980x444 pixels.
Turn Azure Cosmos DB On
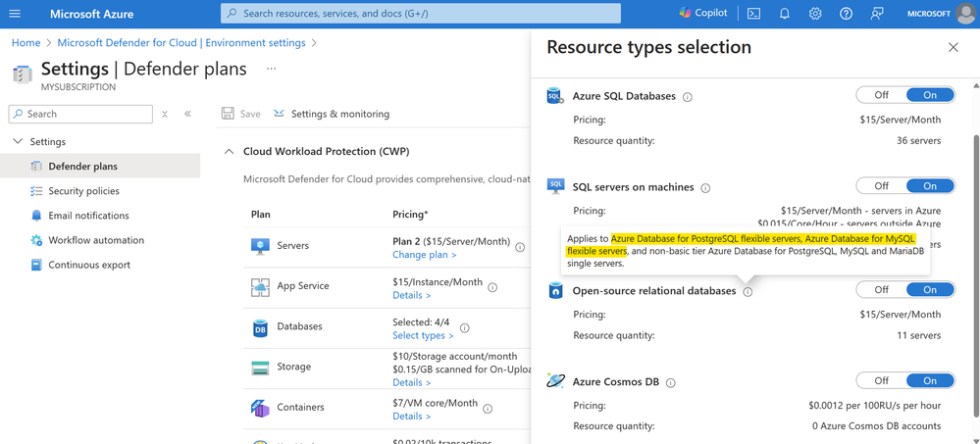pyautogui.click(x=930, y=380)
